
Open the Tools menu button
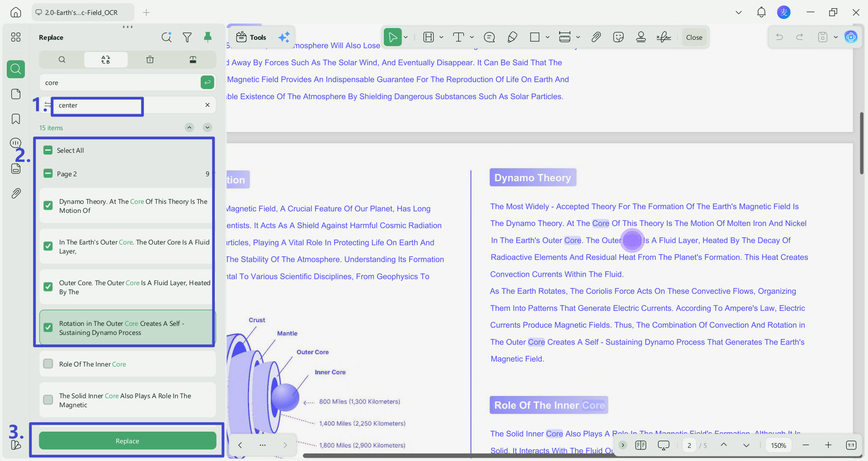point(251,37)
